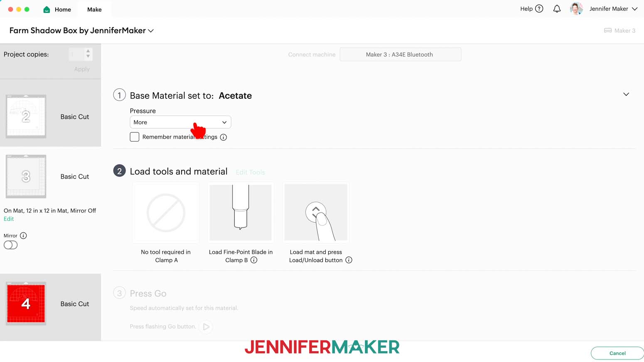Screen dimensions: 644x362
Task: Show info for Load mat and Load/Unload button
Action: click(x=349, y=260)
